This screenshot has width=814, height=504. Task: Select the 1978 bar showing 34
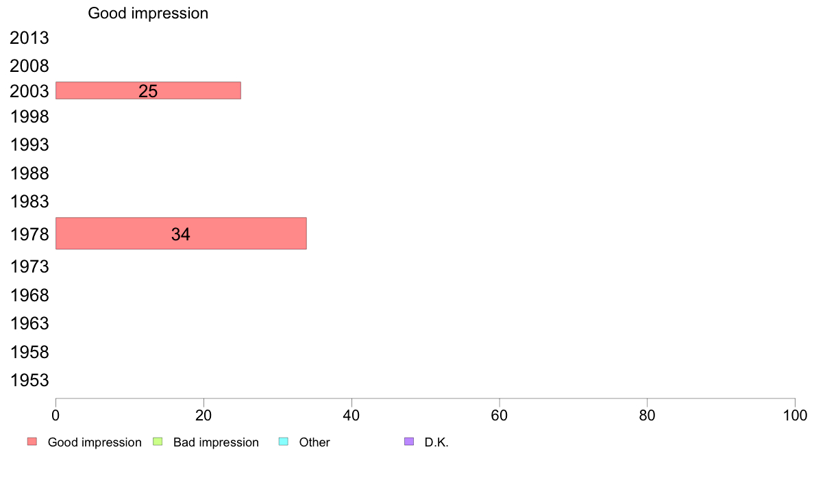point(181,234)
